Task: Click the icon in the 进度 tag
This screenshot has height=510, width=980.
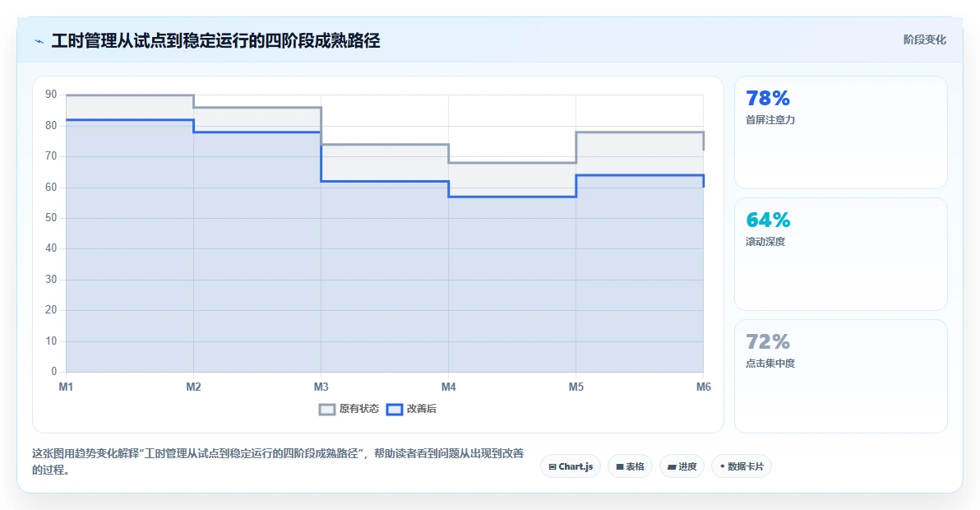Action: (672, 467)
